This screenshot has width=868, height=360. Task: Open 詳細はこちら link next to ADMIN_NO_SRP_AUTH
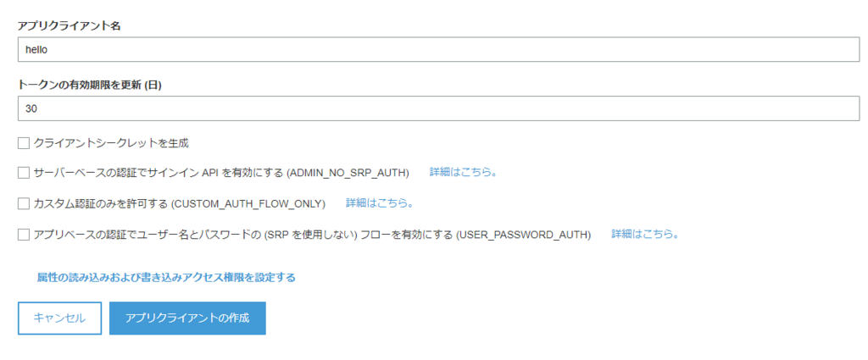point(464,172)
